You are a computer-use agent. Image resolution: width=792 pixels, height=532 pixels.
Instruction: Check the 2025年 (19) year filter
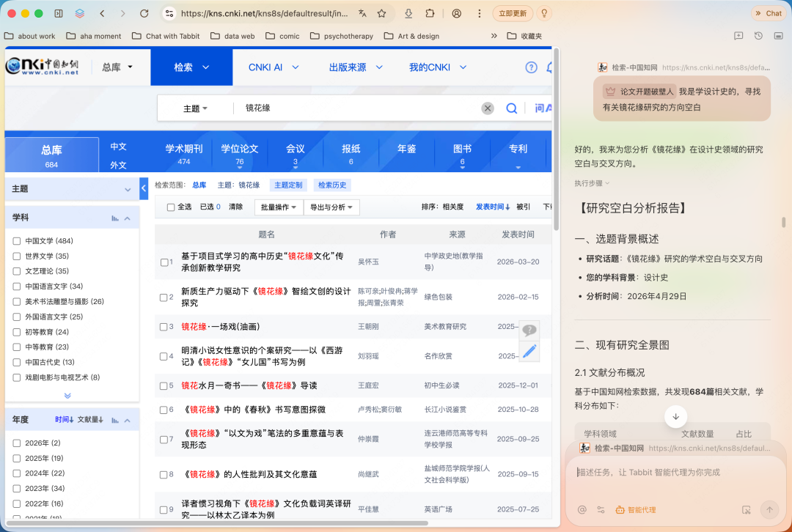pyautogui.click(x=17, y=458)
